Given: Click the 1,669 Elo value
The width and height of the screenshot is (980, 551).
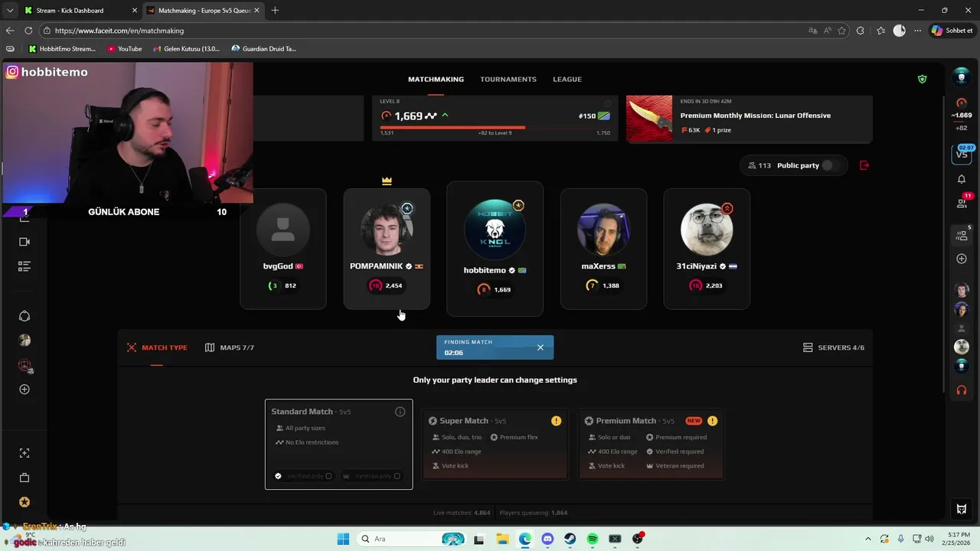Looking at the screenshot, I should [409, 116].
